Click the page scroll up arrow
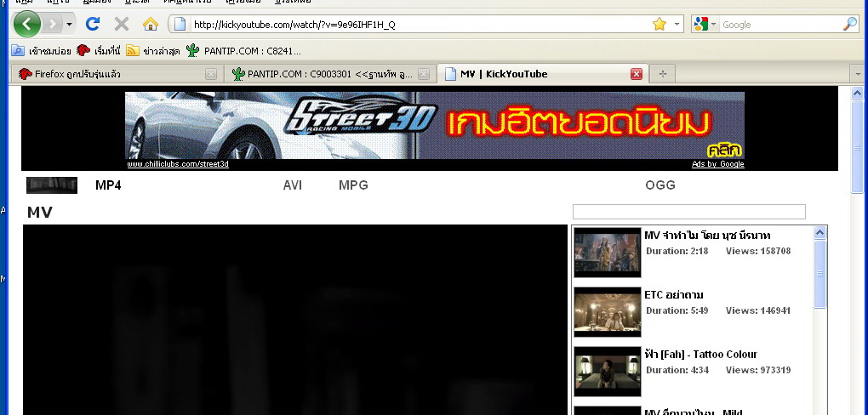This screenshot has height=415, width=868. (x=858, y=93)
